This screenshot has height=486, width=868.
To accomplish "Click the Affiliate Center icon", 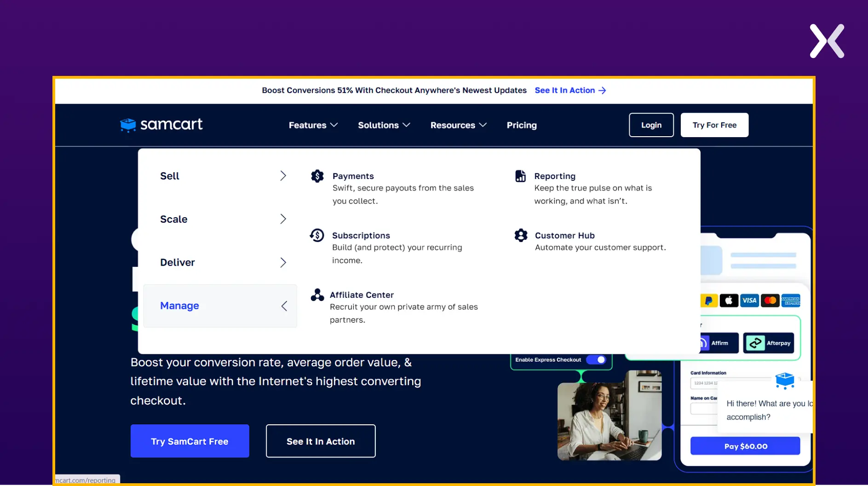I will point(317,295).
